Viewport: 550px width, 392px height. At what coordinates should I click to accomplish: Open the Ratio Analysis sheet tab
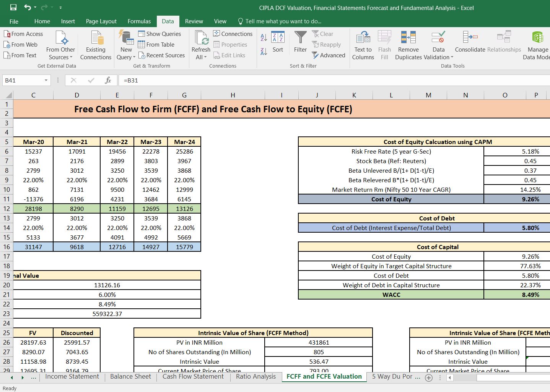coord(256,376)
